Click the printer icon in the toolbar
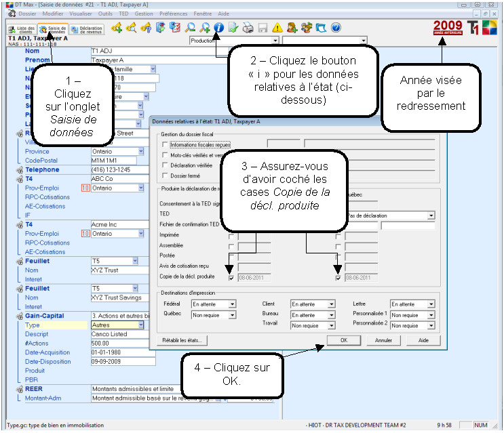 tap(248, 28)
